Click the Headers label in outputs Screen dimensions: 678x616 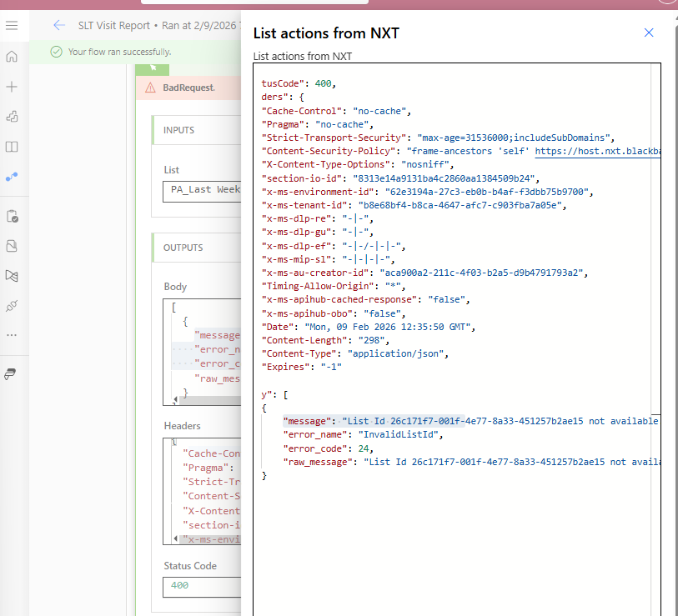point(182,426)
